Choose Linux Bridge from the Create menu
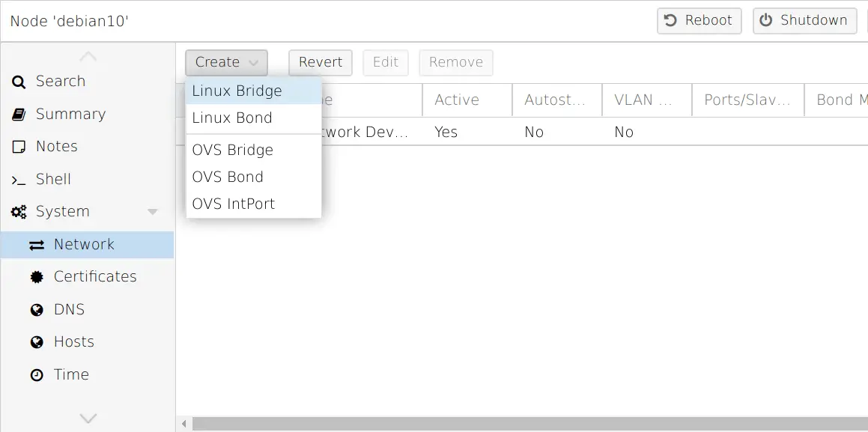Viewport: 868px width, 432px height. pyautogui.click(x=236, y=91)
